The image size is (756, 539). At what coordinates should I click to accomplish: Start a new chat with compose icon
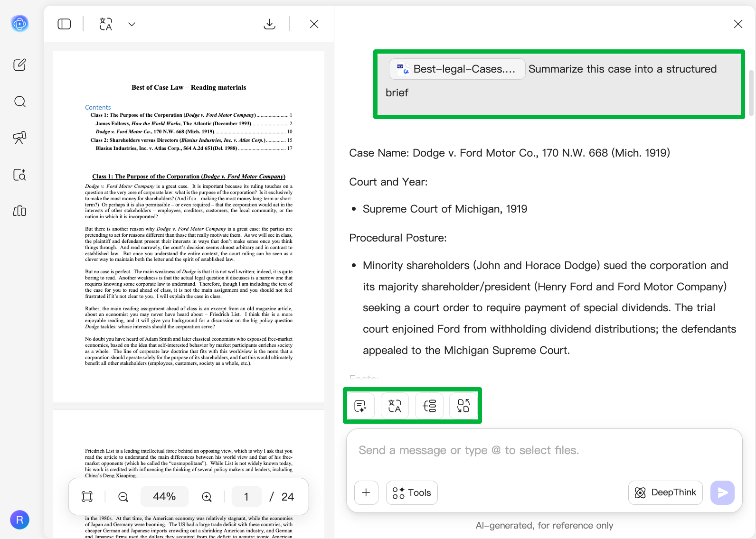click(x=19, y=65)
